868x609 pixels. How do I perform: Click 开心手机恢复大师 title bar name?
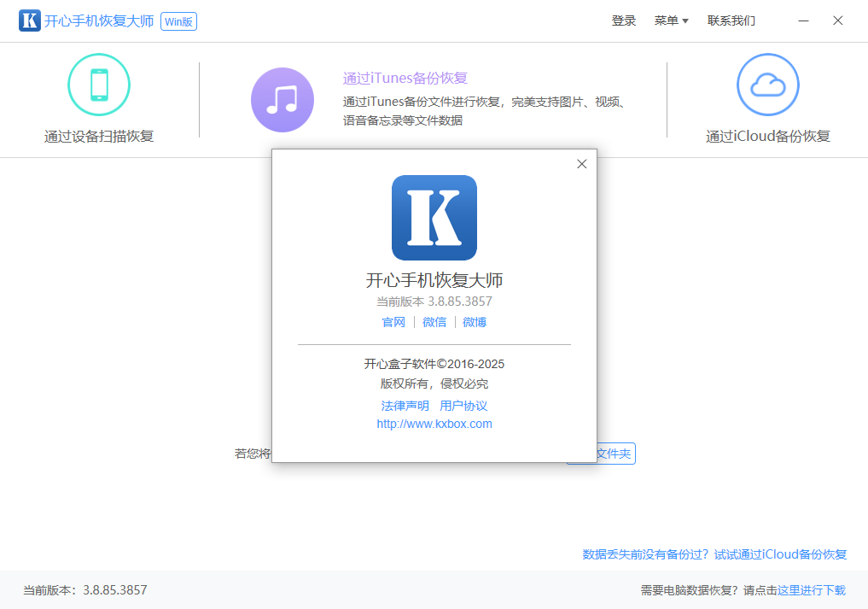point(99,21)
